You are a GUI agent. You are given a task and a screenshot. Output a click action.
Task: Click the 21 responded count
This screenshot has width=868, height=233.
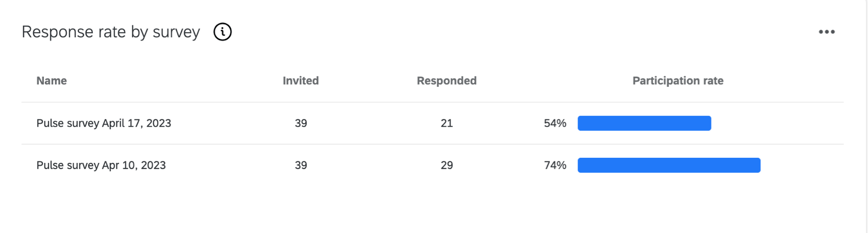click(x=447, y=123)
